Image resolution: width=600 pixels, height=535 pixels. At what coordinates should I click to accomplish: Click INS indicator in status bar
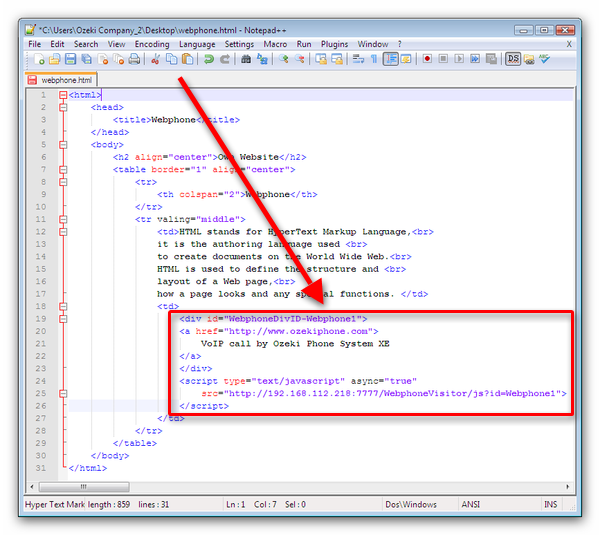point(551,504)
